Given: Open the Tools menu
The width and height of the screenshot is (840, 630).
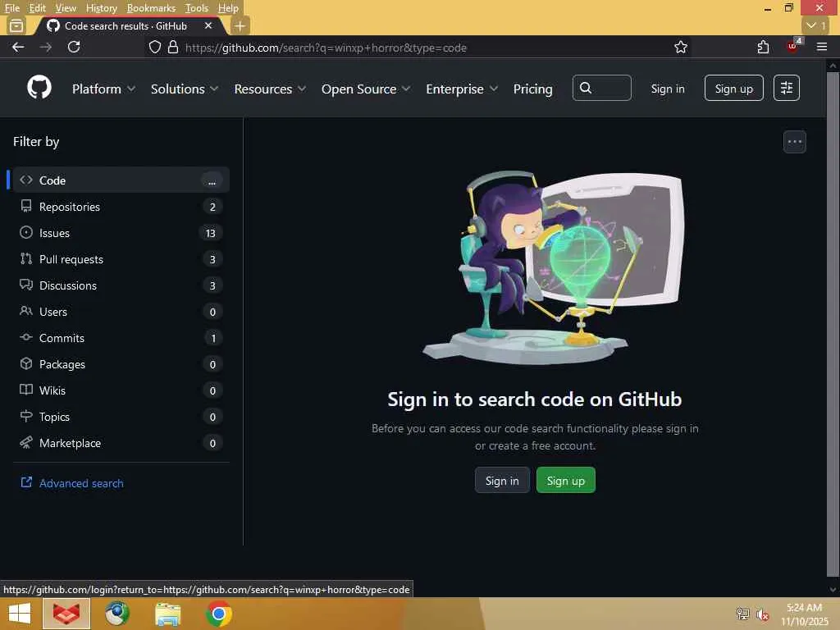Looking at the screenshot, I should 197,7.
